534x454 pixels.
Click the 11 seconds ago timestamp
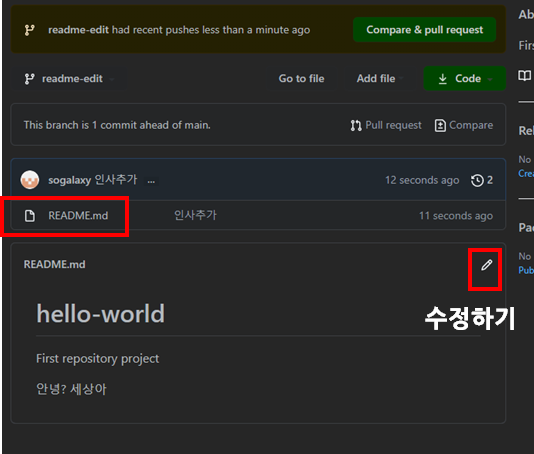[456, 216]
